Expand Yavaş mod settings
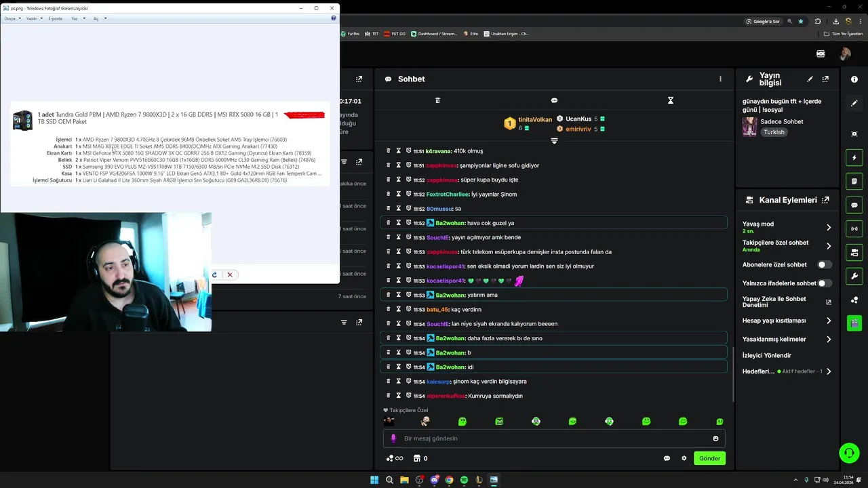The width and height of the screenshot is (868, 488). tap(828, 227)
